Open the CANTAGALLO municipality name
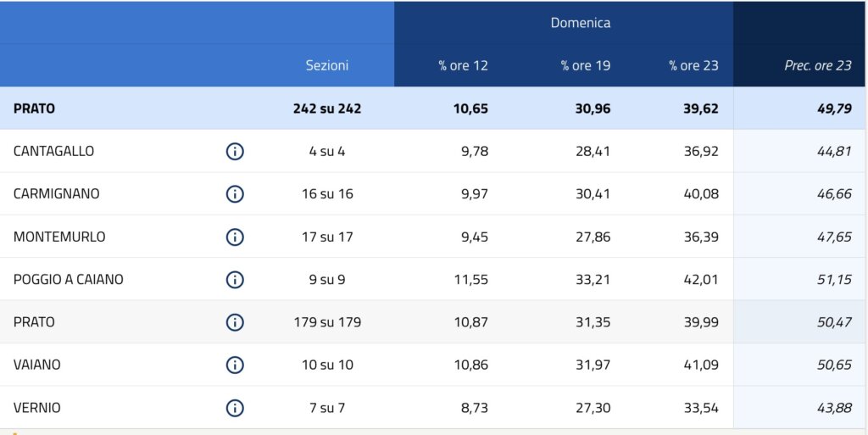Screen dimensions: 868x435 [54, 152]
